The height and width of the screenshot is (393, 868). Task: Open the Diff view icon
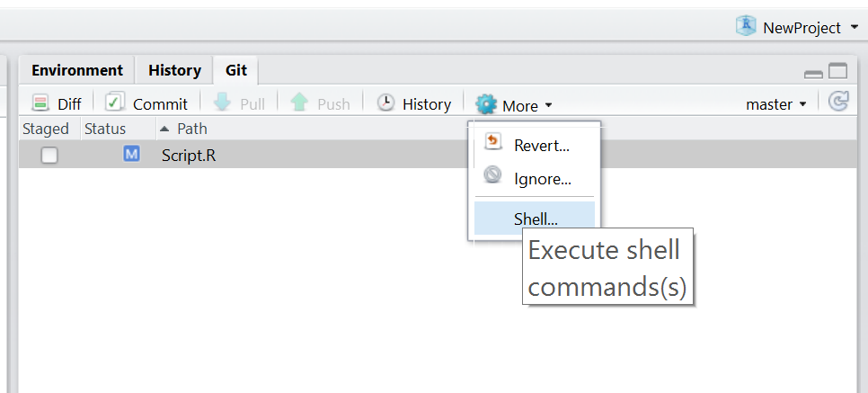click(40, 103)
